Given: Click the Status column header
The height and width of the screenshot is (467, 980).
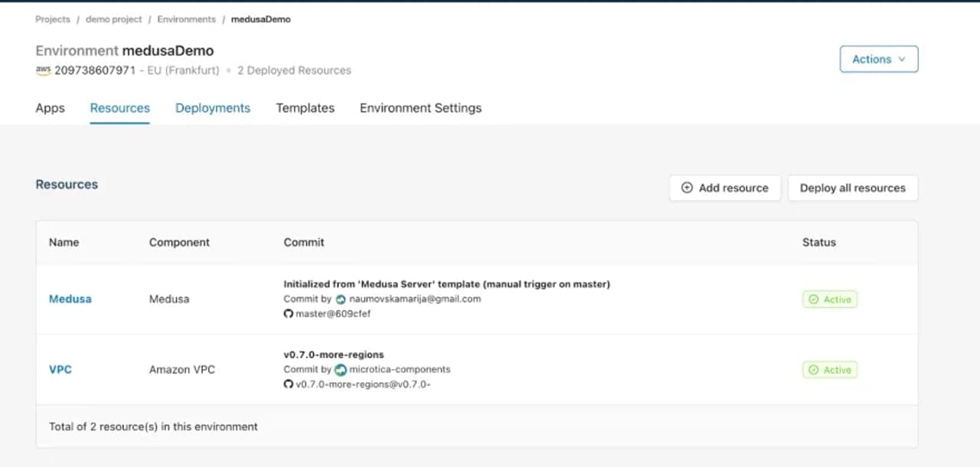Looking at the screenshot, I should [x=819, y=242].
